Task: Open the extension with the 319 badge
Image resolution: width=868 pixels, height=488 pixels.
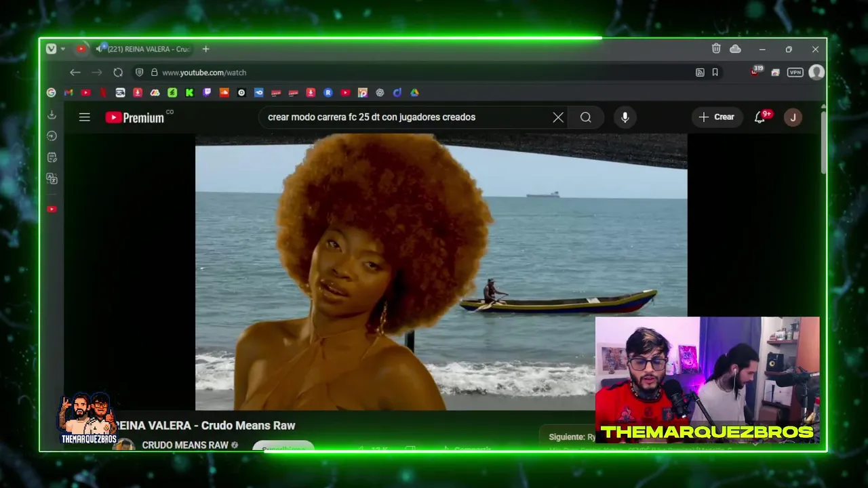Action: click(x=756, y=71)
